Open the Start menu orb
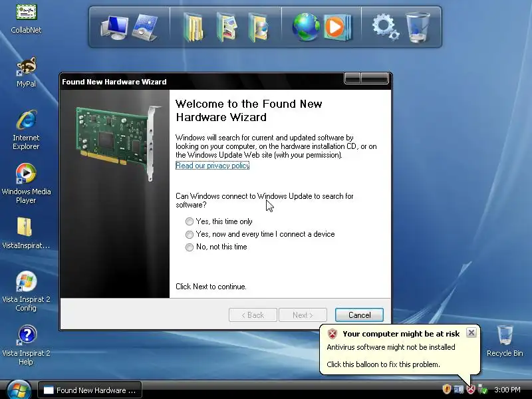The width and height of the screenshot is (532, 399). pos(19,390)
